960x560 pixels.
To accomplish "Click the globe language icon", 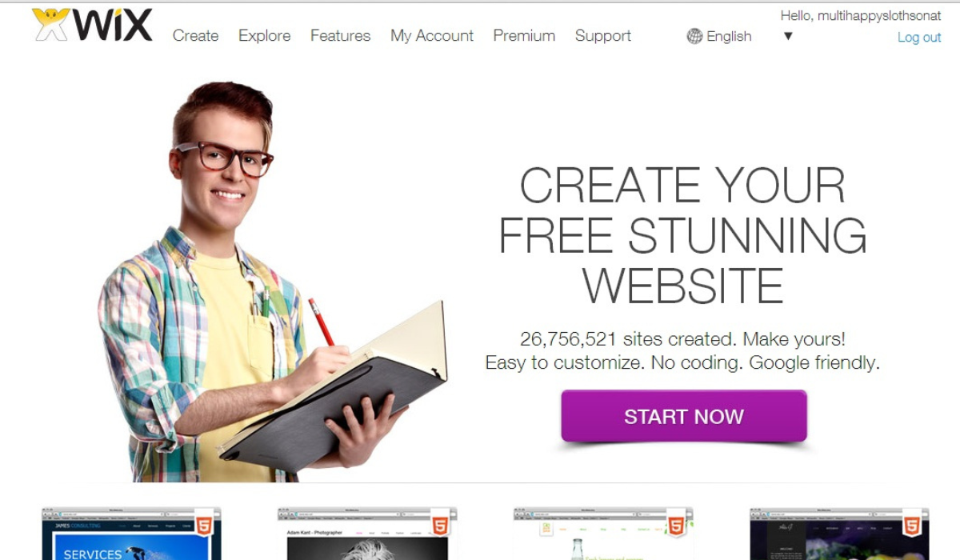I will [694, 36].
